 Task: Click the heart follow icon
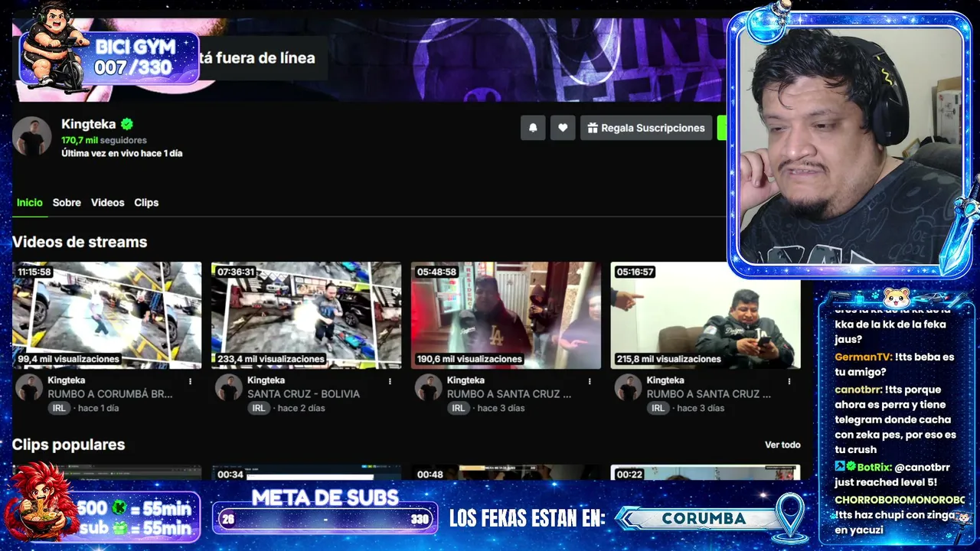click(563, 128)
